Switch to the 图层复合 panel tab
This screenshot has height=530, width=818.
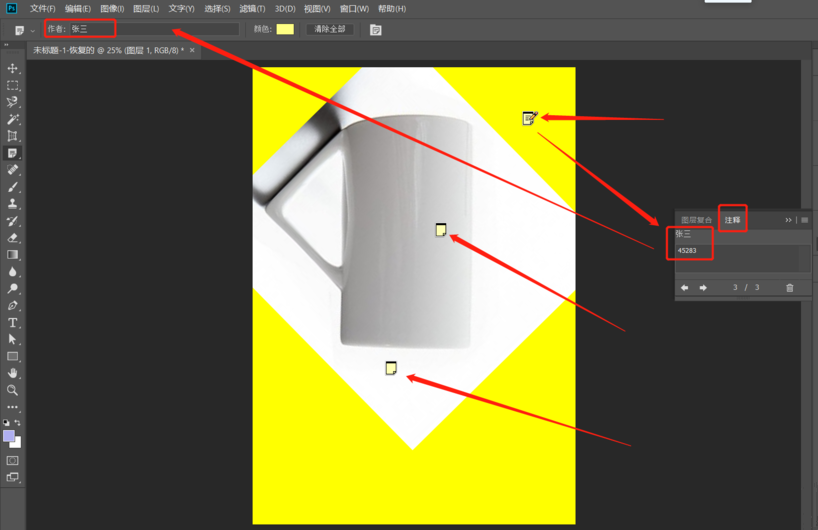pos(696,220)
